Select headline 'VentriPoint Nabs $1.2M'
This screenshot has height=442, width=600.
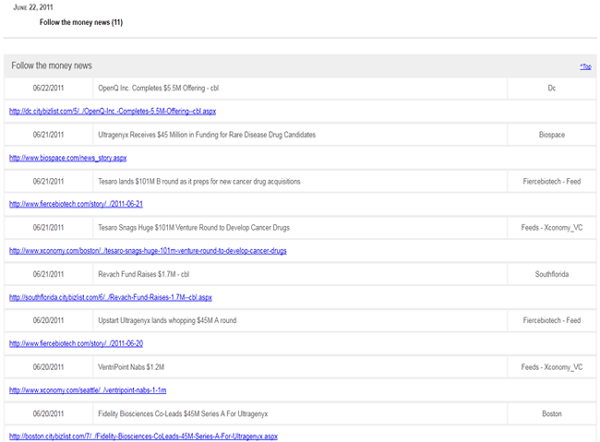[x=131, y=367]
